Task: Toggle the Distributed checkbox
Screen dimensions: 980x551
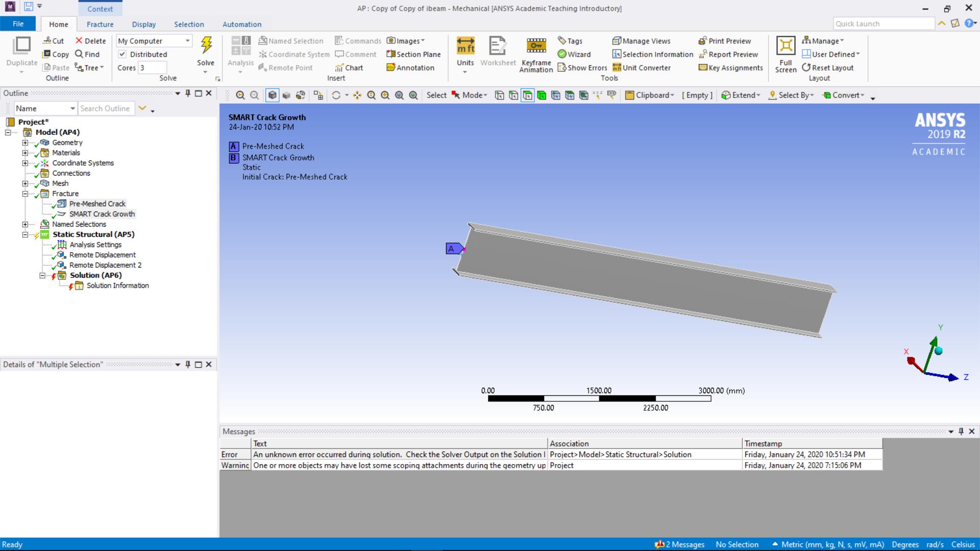Action: click(122, 54)
